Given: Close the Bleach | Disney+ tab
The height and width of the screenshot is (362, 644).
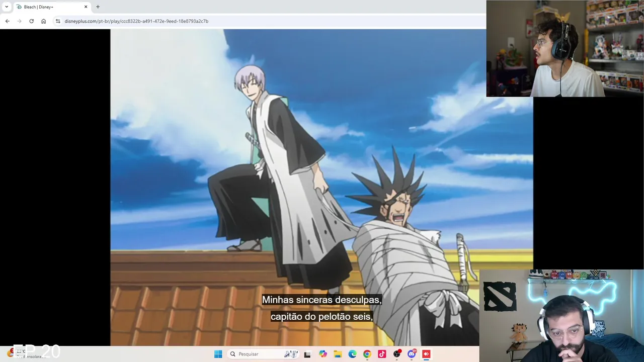Looking at the screenshot, I should click(x=86, y=7).
